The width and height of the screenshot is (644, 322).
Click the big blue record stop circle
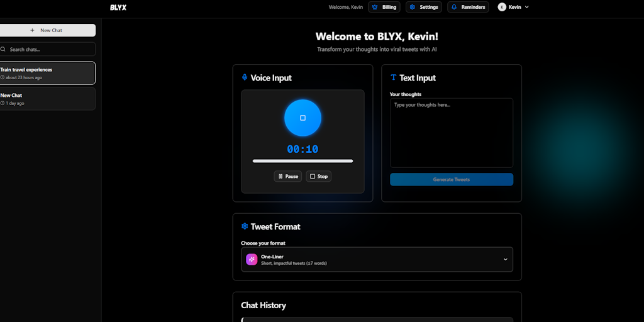(303, 118)
